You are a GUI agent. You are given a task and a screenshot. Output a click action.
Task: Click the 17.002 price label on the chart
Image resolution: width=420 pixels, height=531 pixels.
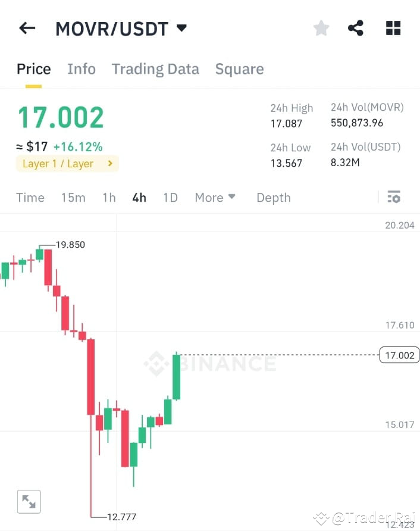pyautogui.click(x=399, y=355)
